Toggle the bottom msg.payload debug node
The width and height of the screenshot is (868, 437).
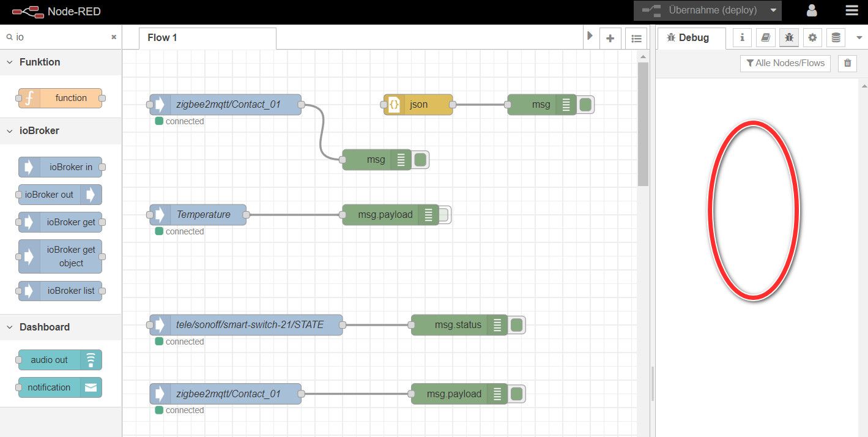click(516, 394)
